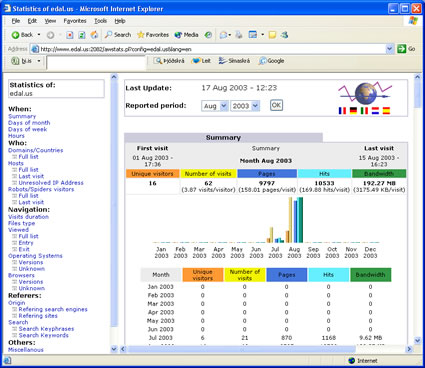
Task: Open the Miscellanous link
Action: pos(26,350)
